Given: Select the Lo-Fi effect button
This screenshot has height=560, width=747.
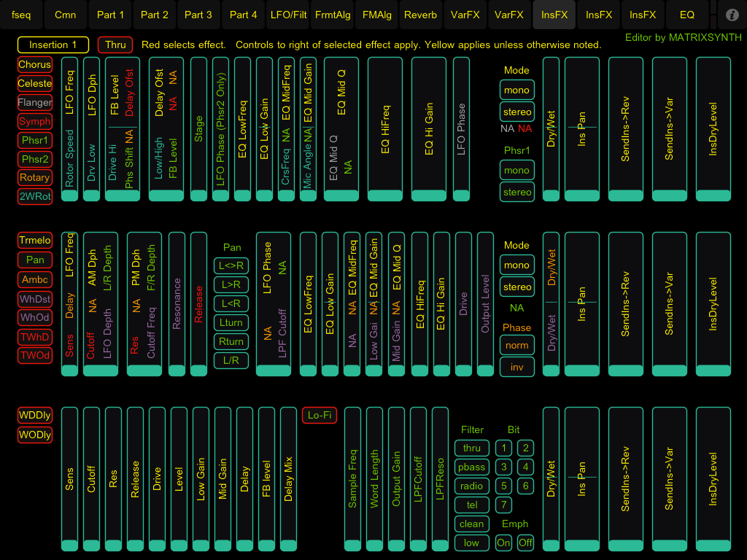Looking at the screenshot, I should click(320, 415).
